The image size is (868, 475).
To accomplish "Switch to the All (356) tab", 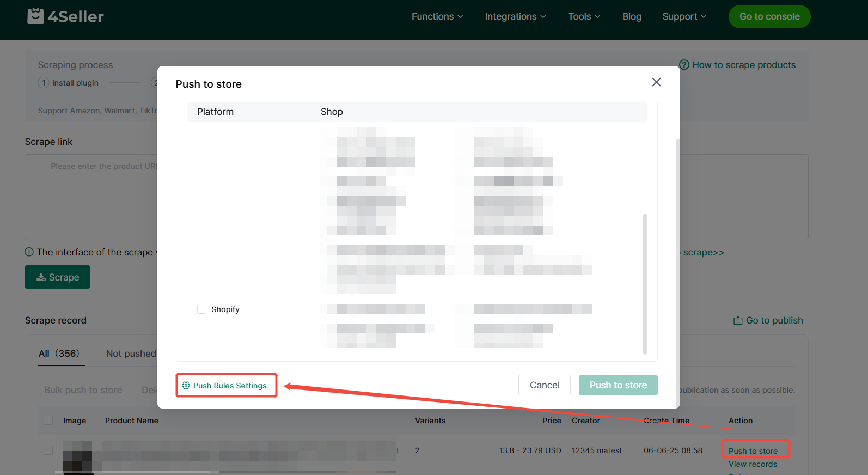I will point(59,354).
